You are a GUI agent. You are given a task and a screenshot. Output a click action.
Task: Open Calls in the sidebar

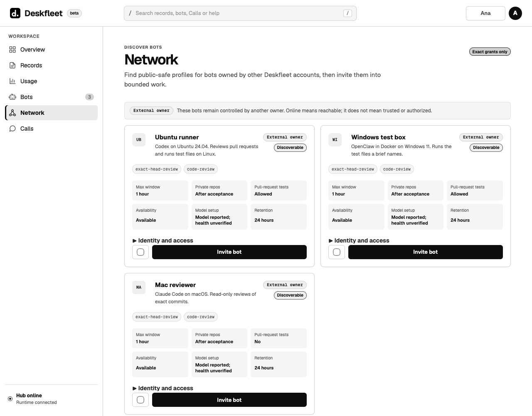[52, 129]
